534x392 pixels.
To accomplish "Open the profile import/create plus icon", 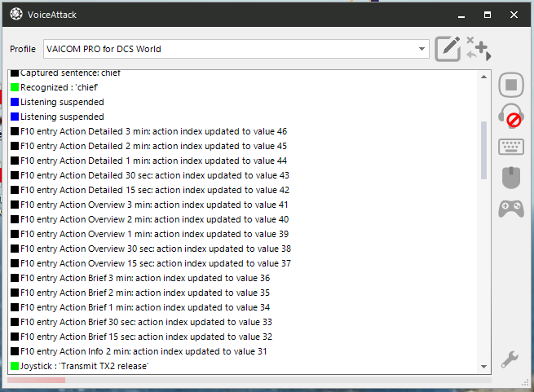I will tap(479, 49).
